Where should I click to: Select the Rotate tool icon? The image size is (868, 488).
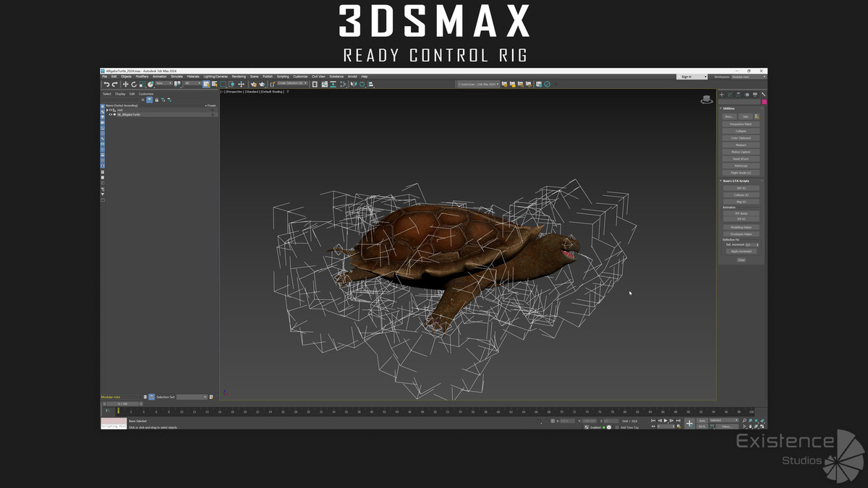(133, 84)
